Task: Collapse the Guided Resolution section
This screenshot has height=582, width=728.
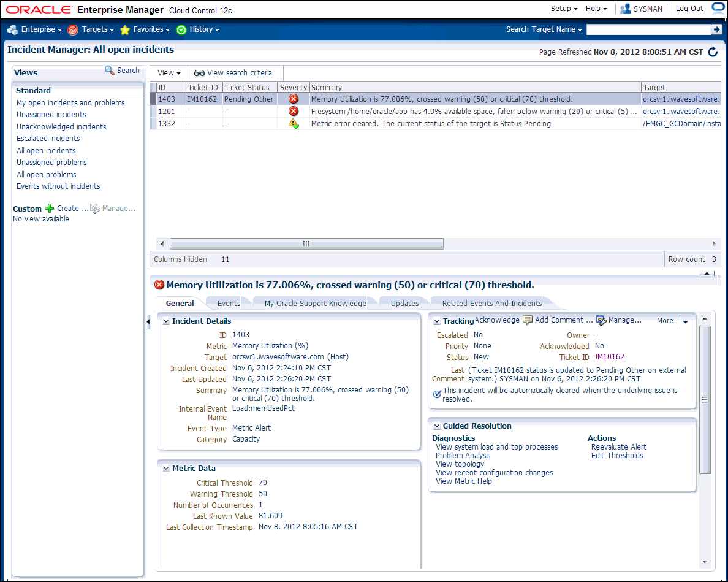Action: point(437,426)
